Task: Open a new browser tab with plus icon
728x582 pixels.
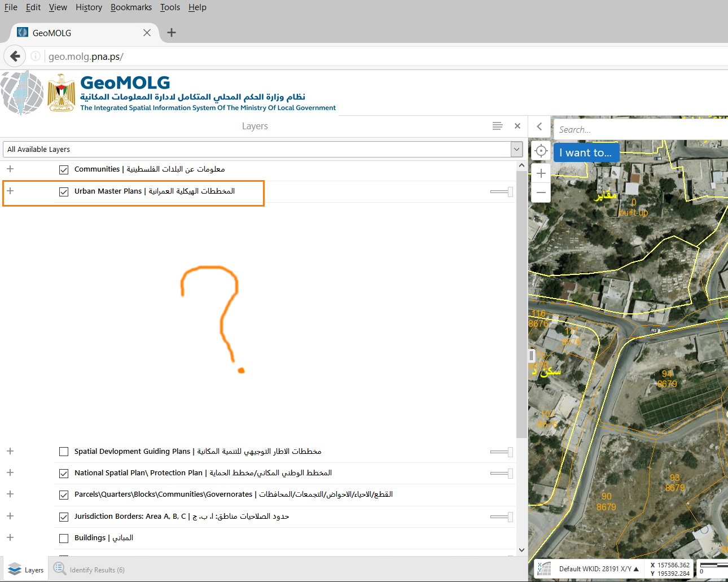Action: pyautogui.click(x=172, y=33)
